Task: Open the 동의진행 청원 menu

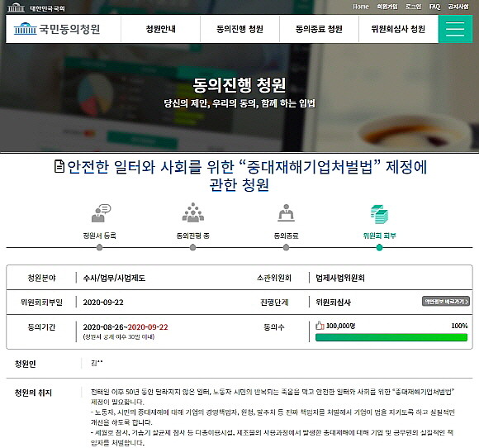Action: (x=239, y=29)
